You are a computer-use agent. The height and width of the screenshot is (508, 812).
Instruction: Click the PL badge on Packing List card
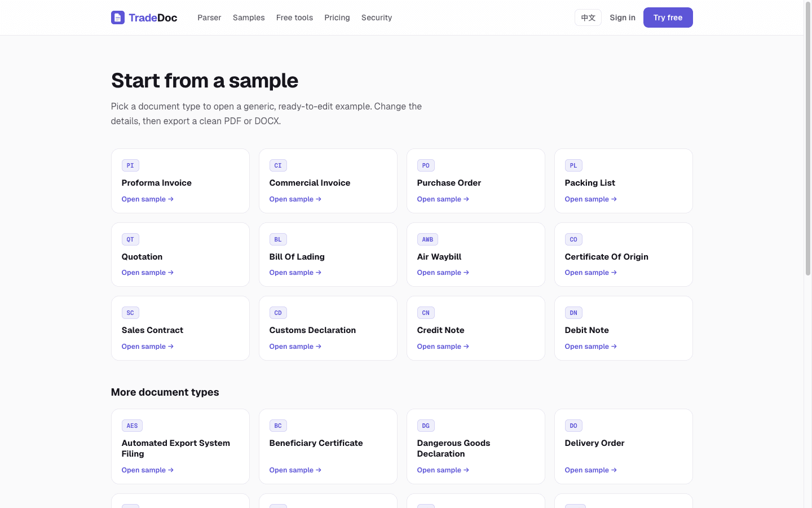click(x=573, y=165)
